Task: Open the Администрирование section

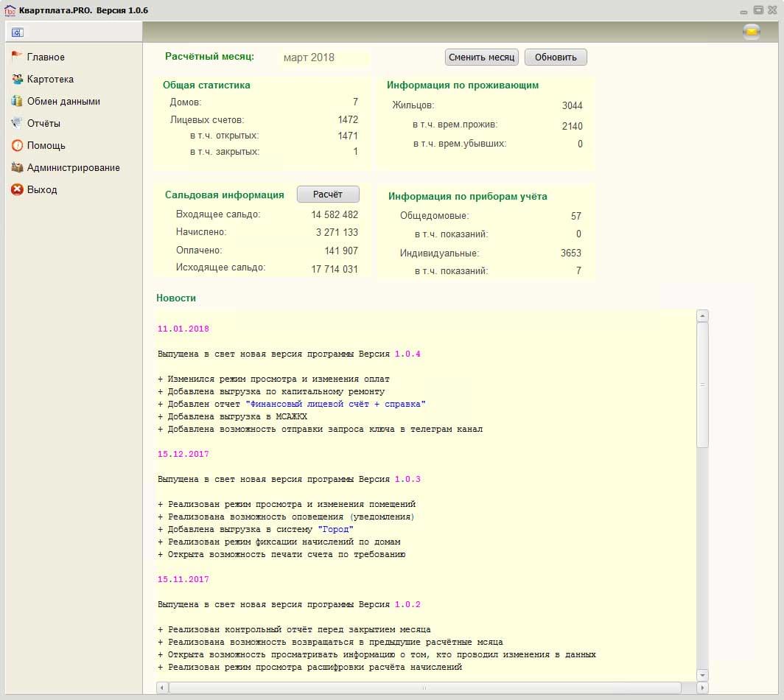Action: (74, 168)
